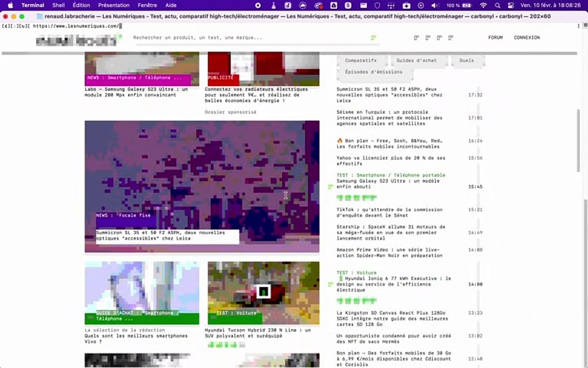
Task: Open the Wi-Fi status menu
Action: pyautogui.click(x=483, y=5)
